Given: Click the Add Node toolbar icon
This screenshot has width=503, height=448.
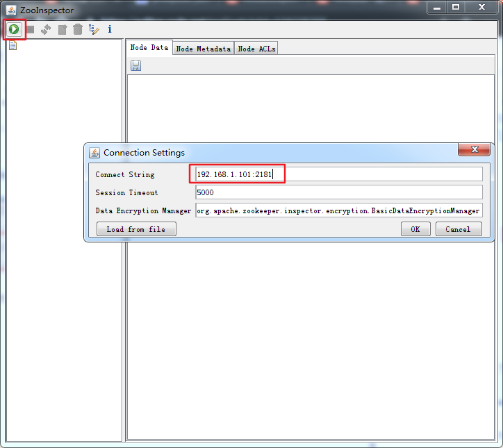Looking at the screenshot, I should 63,29.
